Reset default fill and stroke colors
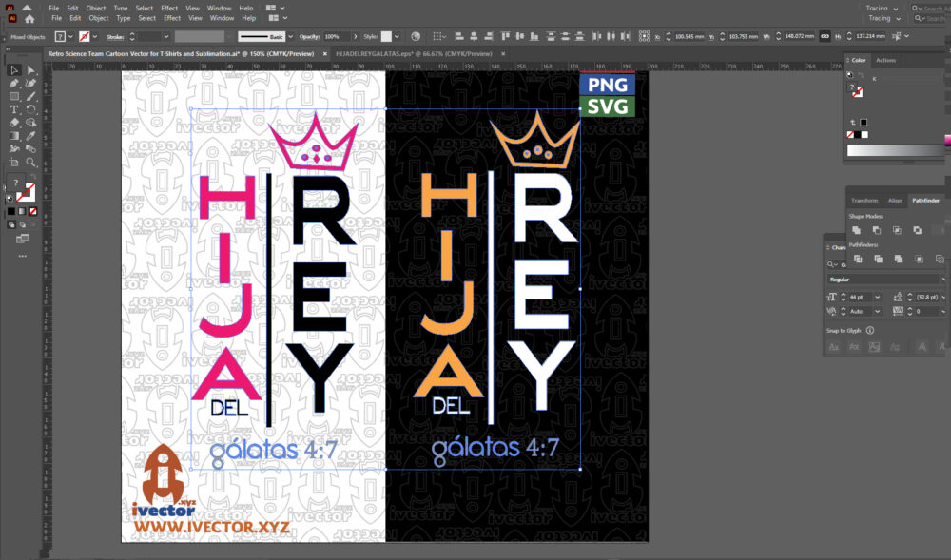Image resolution: width=951 pixels, height=560 pixels. pyautogui.click(x=10, y=198)
